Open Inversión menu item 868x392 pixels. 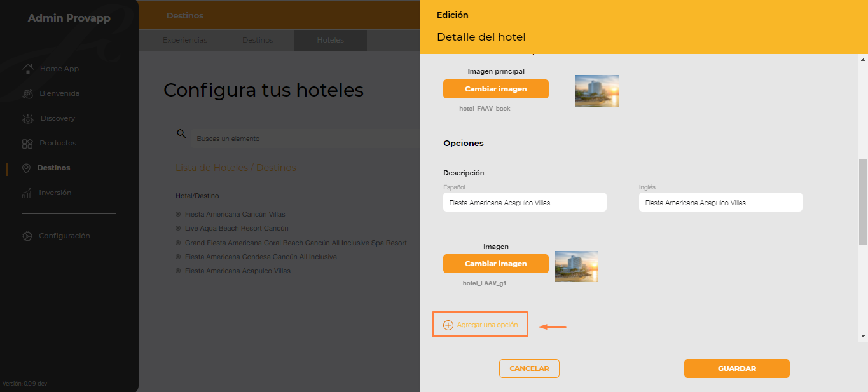tap(55, 193)
